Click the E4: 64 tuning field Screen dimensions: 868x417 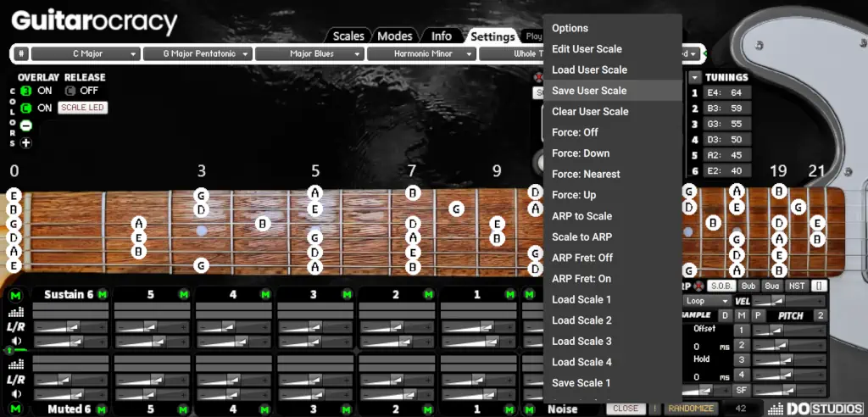726,92
